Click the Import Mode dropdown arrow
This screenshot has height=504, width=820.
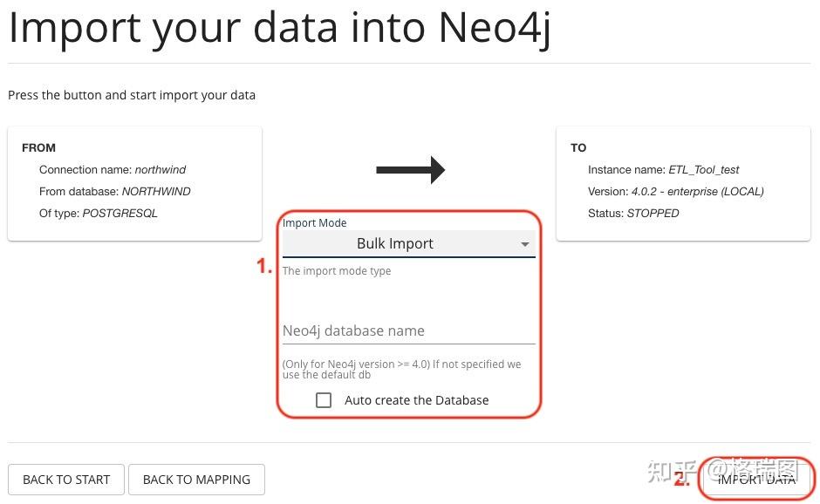(526, 243)
